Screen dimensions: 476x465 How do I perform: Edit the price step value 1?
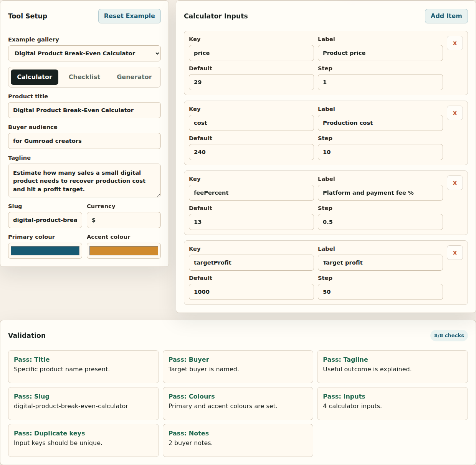click(x=380, y=82)
